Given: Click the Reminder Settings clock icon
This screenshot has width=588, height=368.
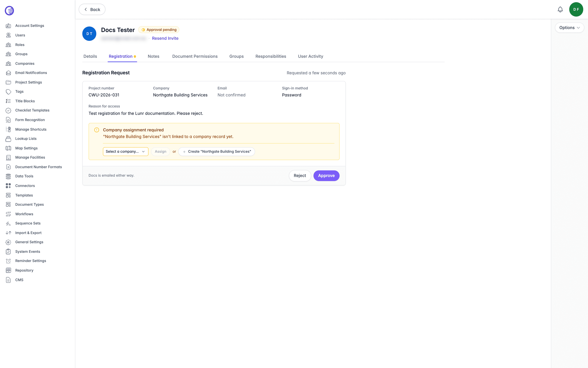Looking at the screenshot, I should (8, 261).
